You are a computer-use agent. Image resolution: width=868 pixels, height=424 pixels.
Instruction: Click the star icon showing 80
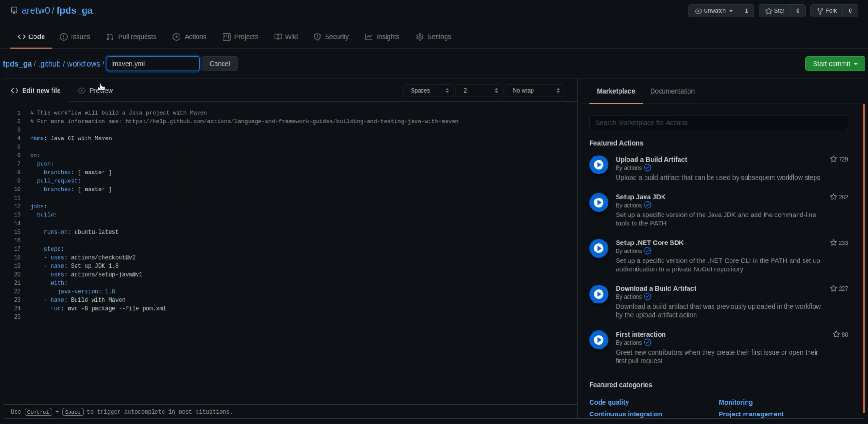pyautogui.click(x=836, y=334)
